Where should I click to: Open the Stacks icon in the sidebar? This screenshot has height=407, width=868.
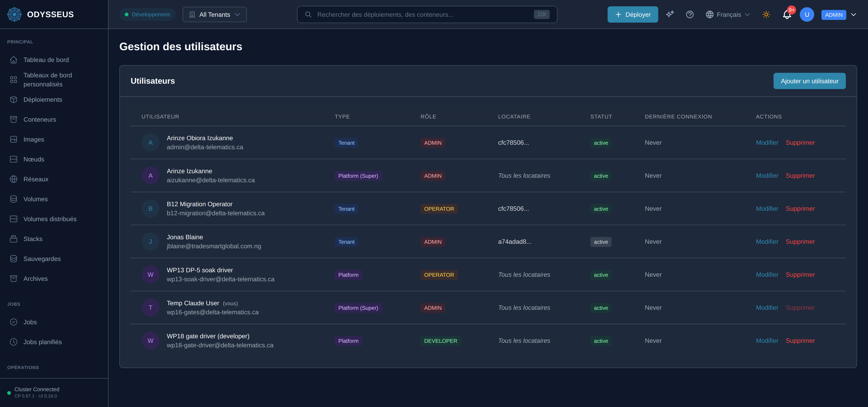coord(14,239)
